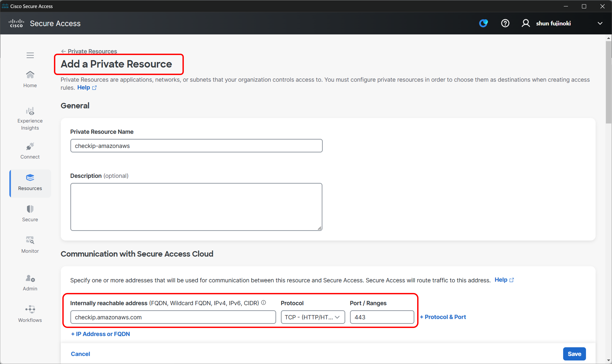Select Resources in the sidebar

[x=30, y=183]
